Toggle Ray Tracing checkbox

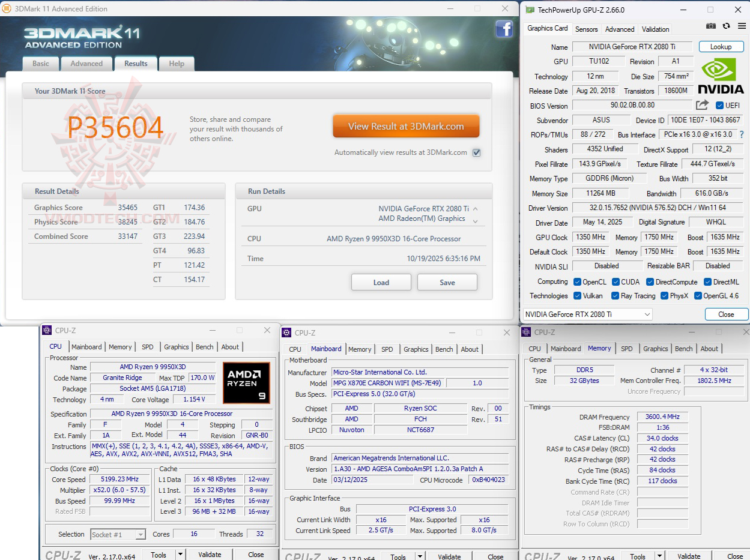(x=615, y=296)
